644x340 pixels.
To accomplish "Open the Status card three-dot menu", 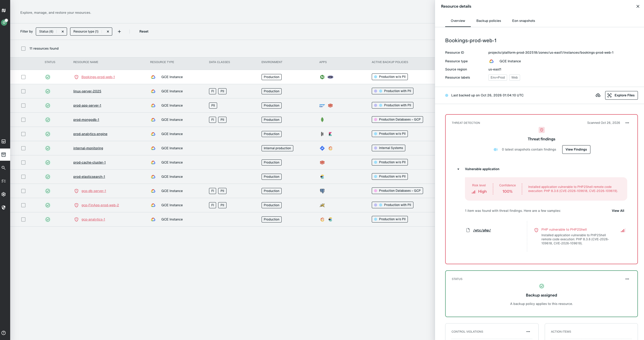I will click(627, 279).
